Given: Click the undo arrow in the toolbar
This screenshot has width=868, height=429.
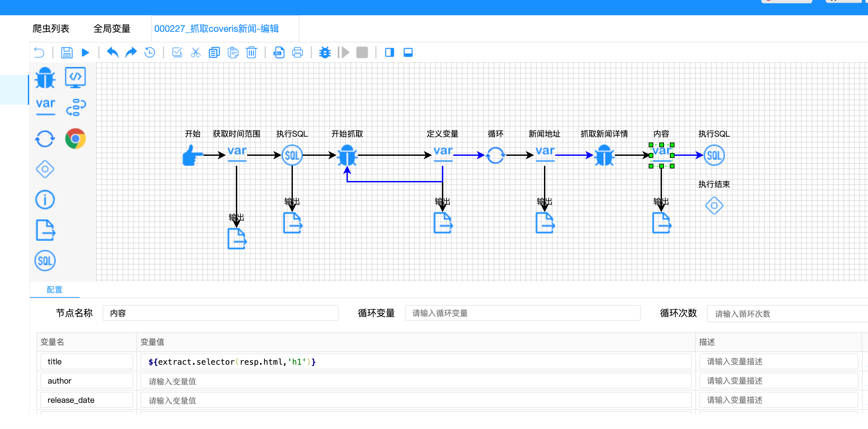Looking at the screenshot, I should click(x=113, y=53).
